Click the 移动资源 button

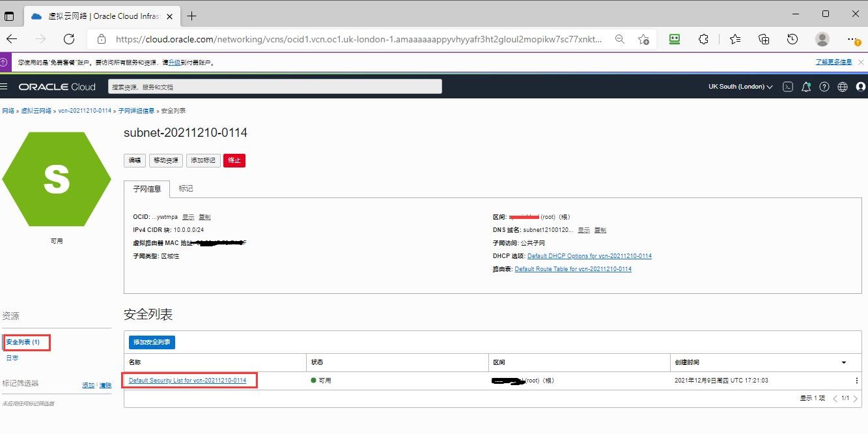tap(165, 160)
